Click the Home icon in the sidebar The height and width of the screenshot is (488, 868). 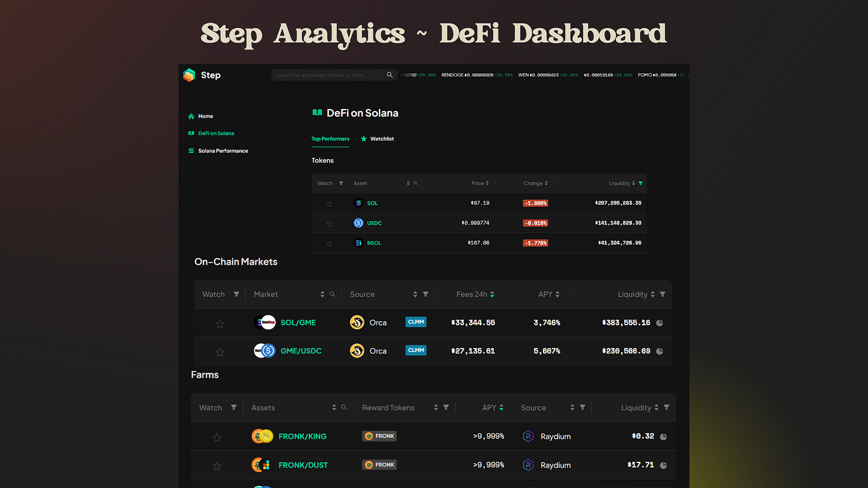(191, 116)
